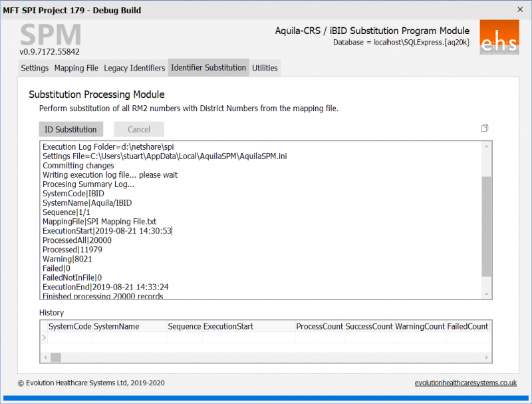Click the orange ehs logo
Viewport: 532px width, 404px height.
[499, 37]
